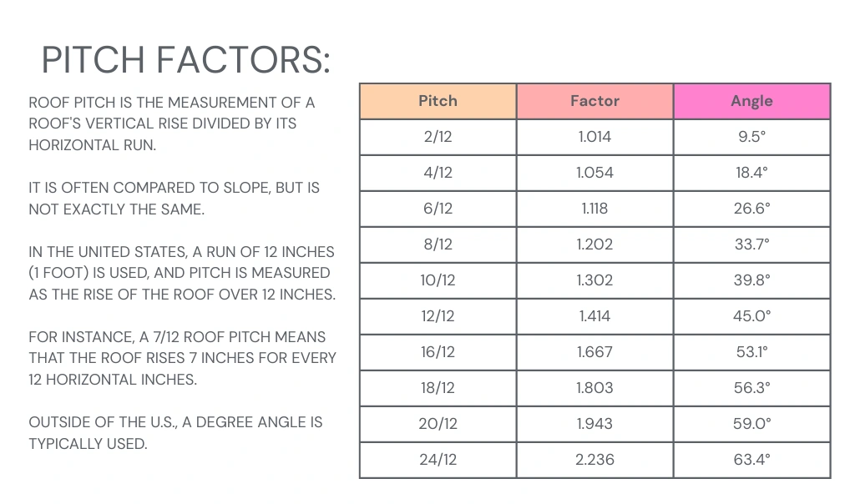The height and width of the screenshot is (504, 855).
Task: Select the orange Pitch column header
Action: coord(438,101)
